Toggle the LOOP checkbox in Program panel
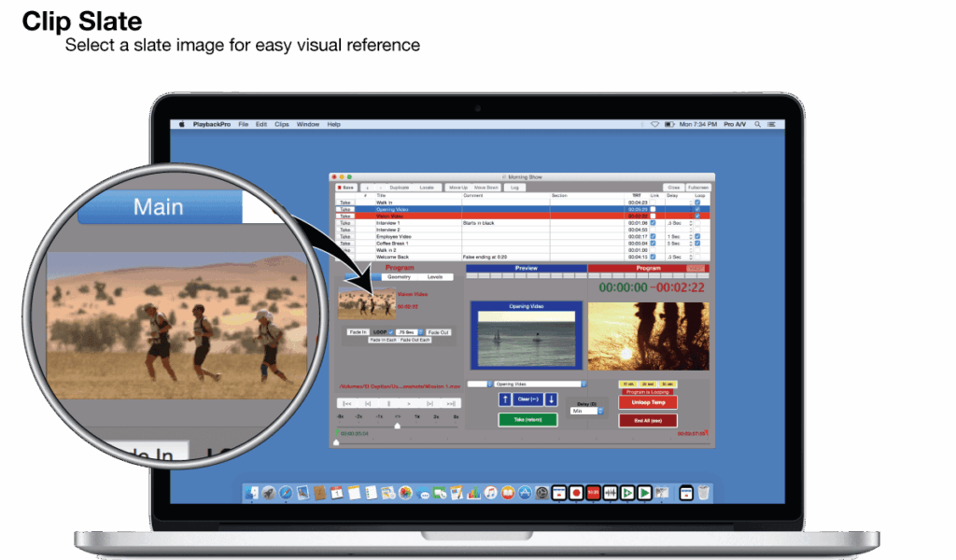This screenshot has width=956, height=560. click(391, 332)
